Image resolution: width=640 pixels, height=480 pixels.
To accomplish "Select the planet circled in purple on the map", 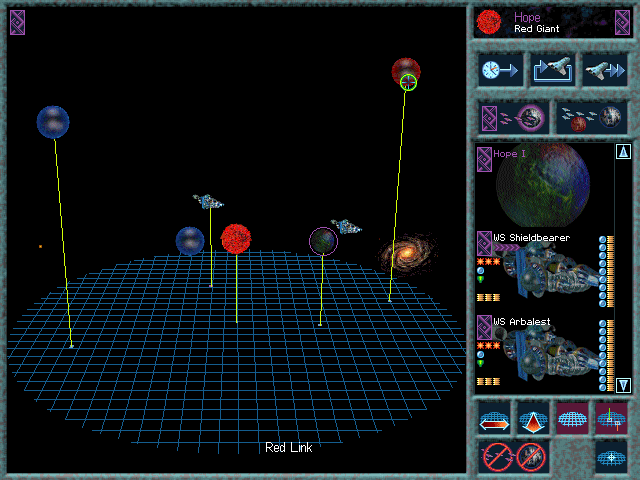I will coord(323,242).
